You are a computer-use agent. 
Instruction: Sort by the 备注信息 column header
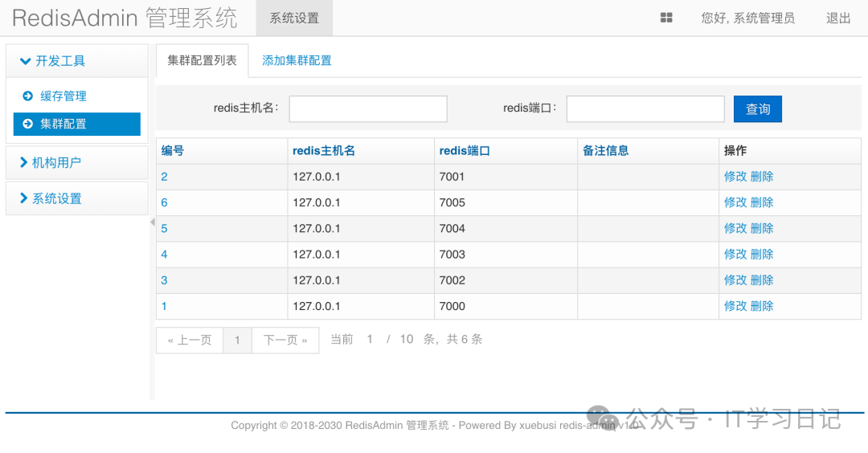point(606,150)
